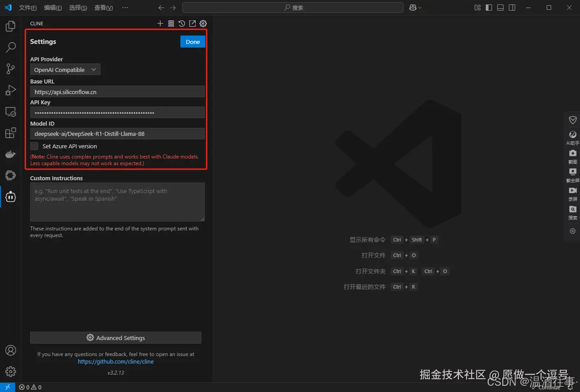Open the Run and Debug panel
Image resolution: width=580 pixels, height=392 pixels.
[10, 90]
